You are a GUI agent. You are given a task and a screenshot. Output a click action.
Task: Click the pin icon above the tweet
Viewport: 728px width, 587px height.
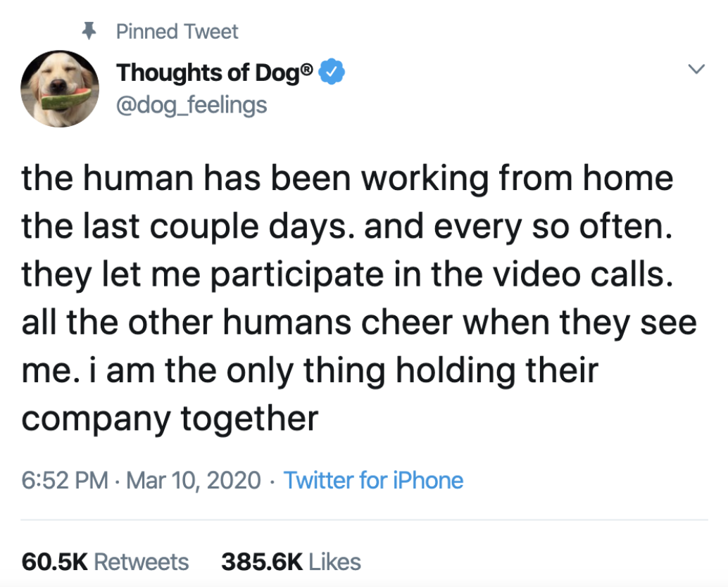(x=89, y=32)
